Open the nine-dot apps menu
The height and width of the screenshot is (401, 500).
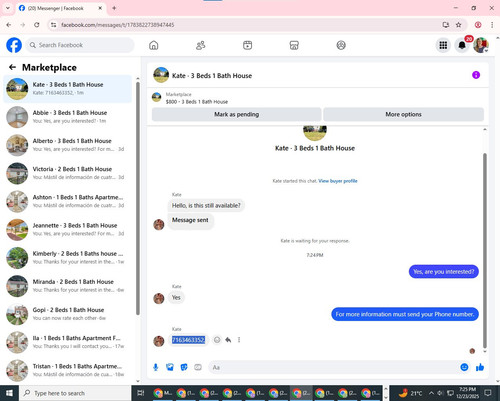(x=443, y=45)
